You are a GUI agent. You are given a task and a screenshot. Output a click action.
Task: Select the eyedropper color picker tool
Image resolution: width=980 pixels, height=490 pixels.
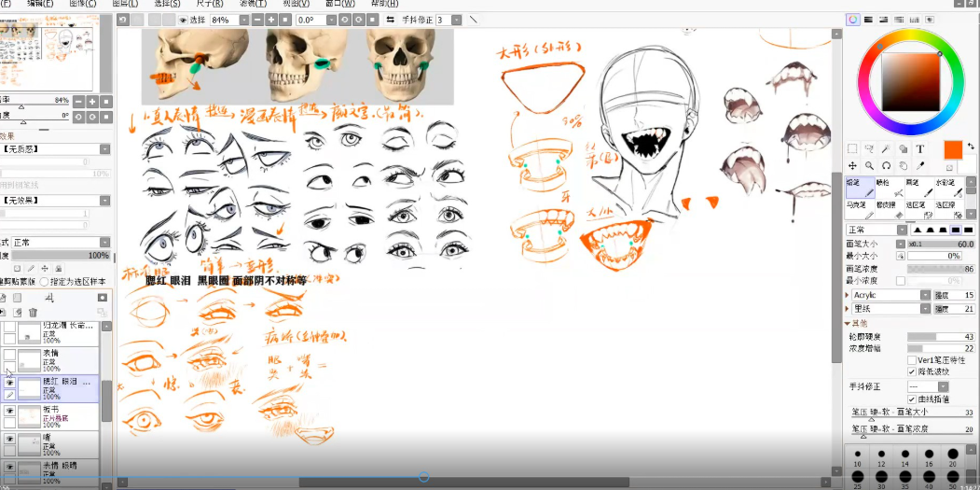pyautogui.click(x=920, y=166)
